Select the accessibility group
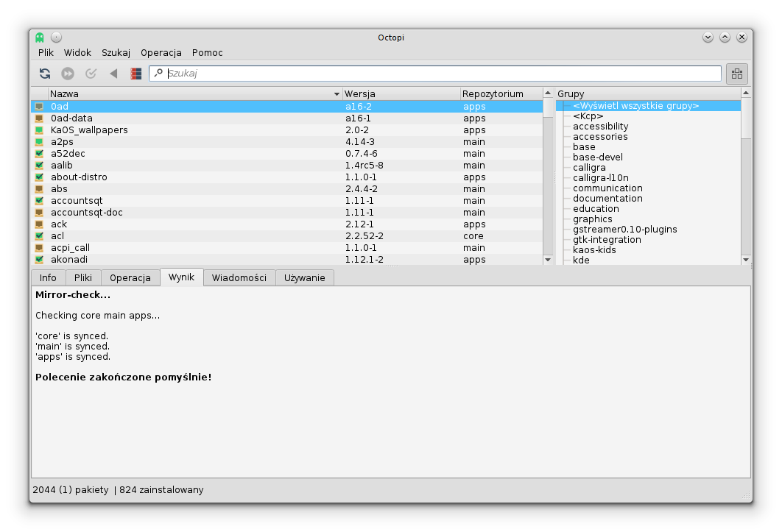This screenshot has width=782, height=532. point(600,127)
